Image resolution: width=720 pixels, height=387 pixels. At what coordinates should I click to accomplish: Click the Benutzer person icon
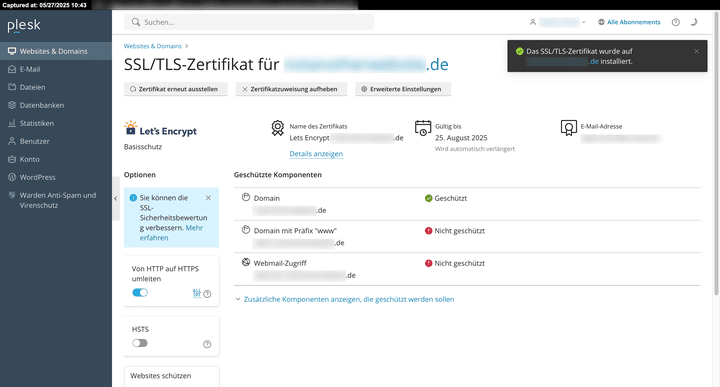point(12,141)
